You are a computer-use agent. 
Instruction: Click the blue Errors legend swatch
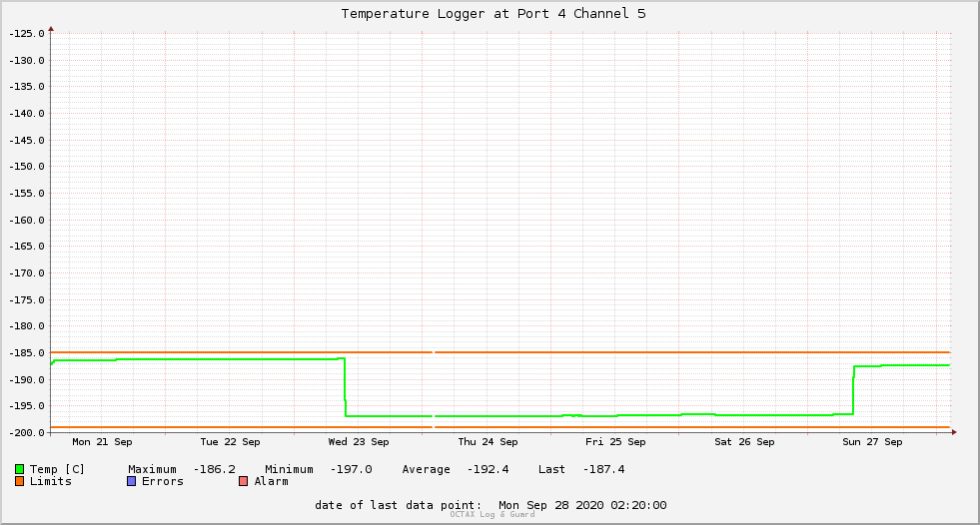pyautogui.click(x=131, y=481)
